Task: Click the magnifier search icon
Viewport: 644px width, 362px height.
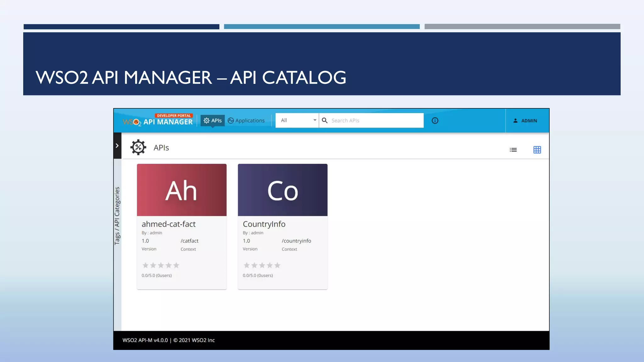Action: 325,121
